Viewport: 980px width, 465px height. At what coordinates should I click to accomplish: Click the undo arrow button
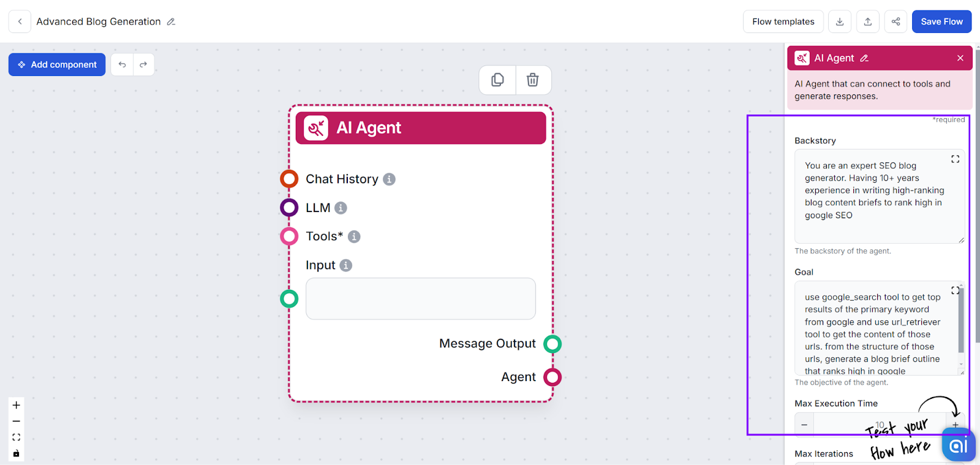pyautogui.click(x=123, y=64)
